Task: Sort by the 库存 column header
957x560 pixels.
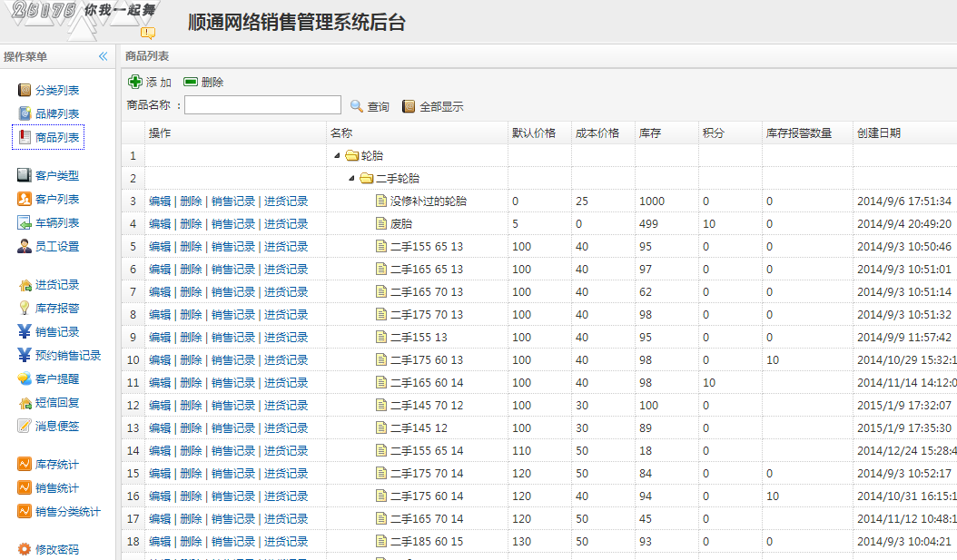Action: coord(650,133)
